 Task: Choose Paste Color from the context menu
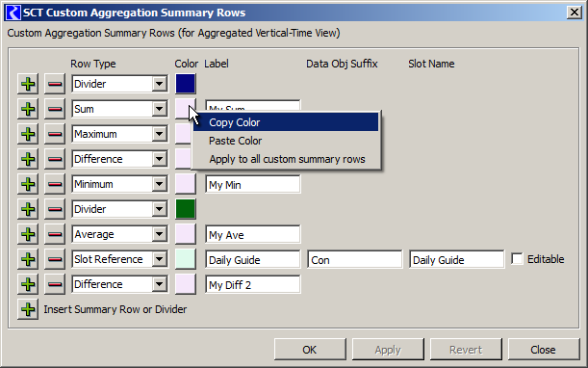[x=286, y=141]
